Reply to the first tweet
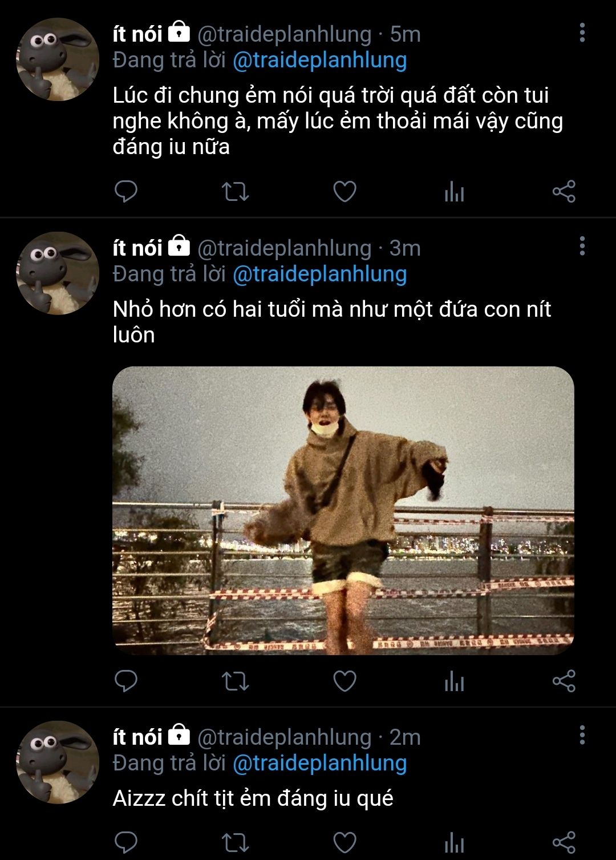The width and height of the screenshot is (616, 860). [x=126, y=191]
